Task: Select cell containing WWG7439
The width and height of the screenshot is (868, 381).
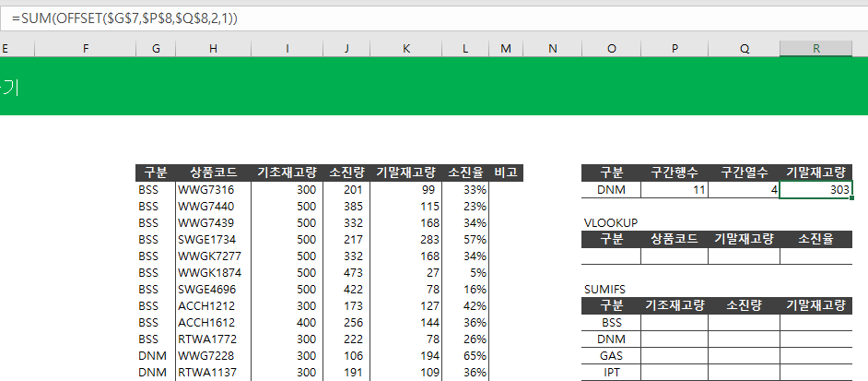Action: point(214,223)
